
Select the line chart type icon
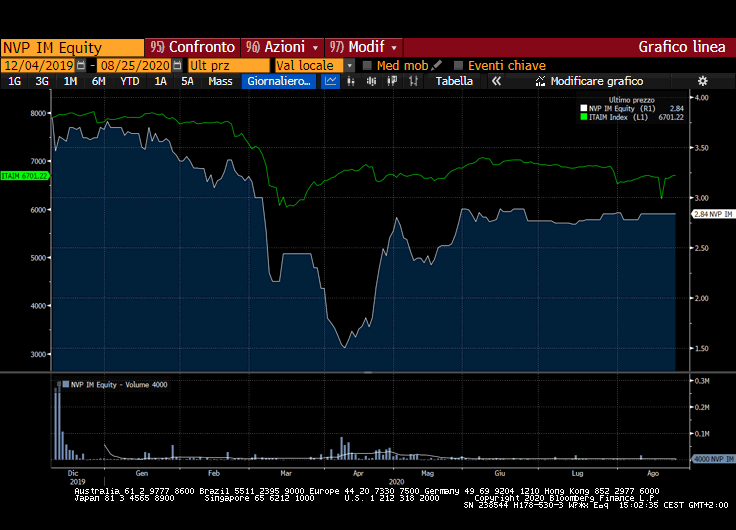pos(332,81)
